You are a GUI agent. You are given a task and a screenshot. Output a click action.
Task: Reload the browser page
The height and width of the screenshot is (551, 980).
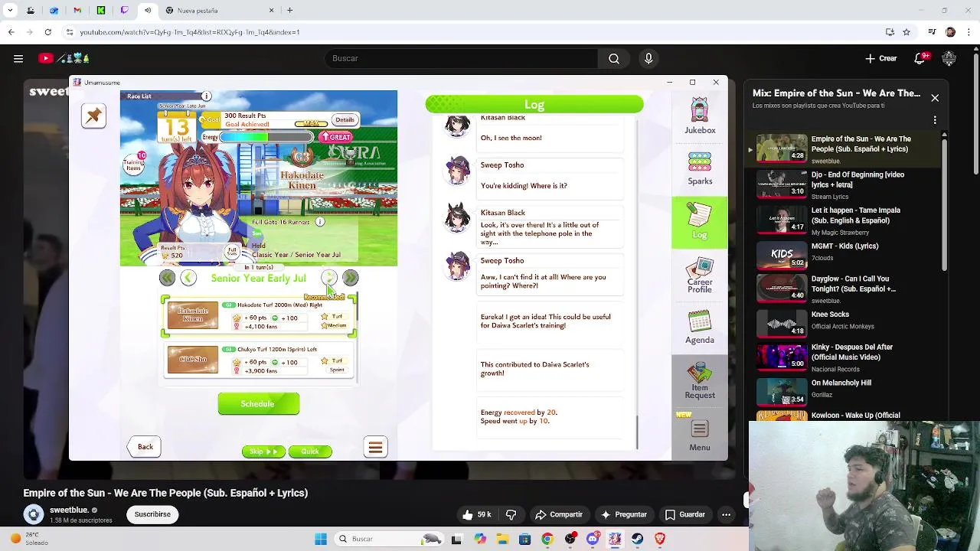point(47,32)
